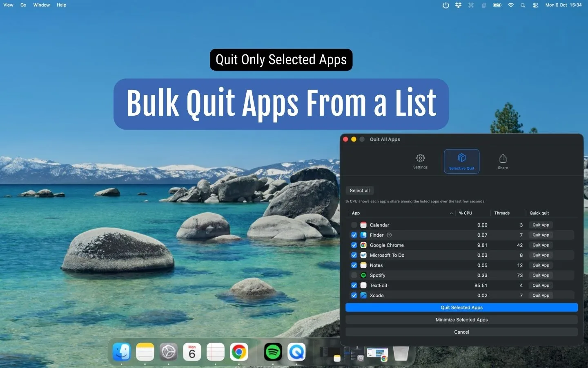Click Quit App for Xcode

[x=541, y=295]
